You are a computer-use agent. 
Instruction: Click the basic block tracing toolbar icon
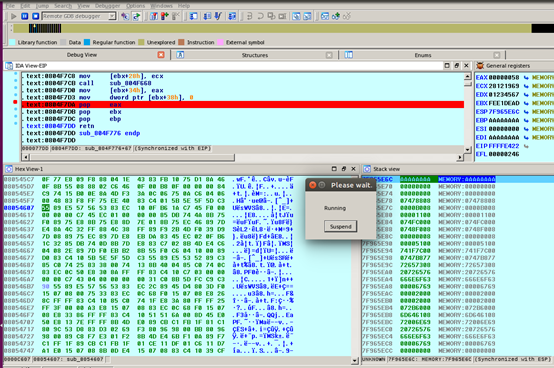[x=271, y=16]
